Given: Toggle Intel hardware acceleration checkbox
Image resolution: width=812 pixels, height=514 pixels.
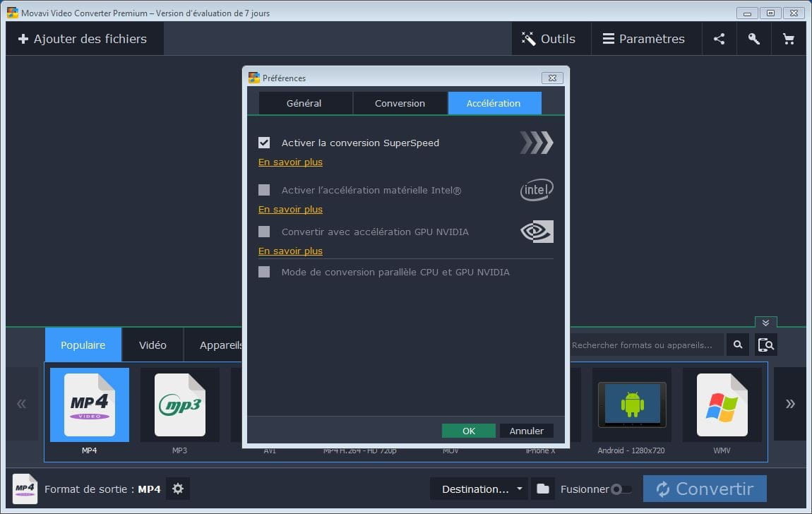Looking at the screenshot, I should (x=264, y=190).
